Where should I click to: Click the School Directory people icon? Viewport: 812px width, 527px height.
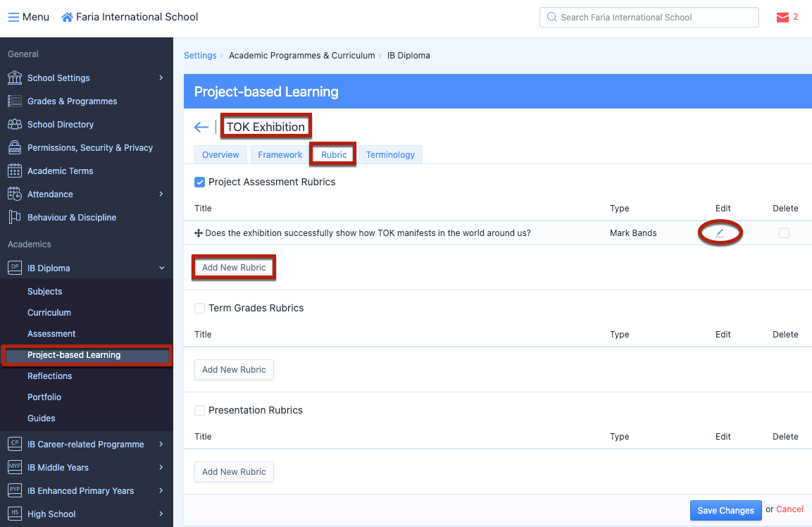click(x=15, y=125)
